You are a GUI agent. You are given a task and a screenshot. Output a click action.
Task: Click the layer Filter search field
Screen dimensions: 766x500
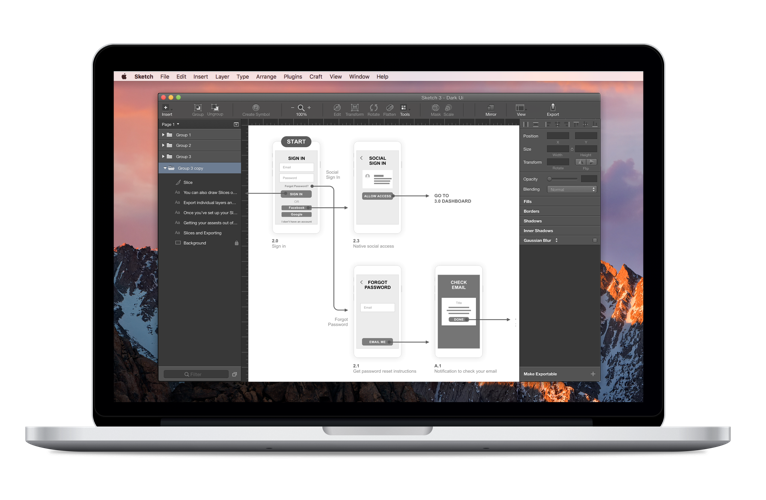click(195, 374)
